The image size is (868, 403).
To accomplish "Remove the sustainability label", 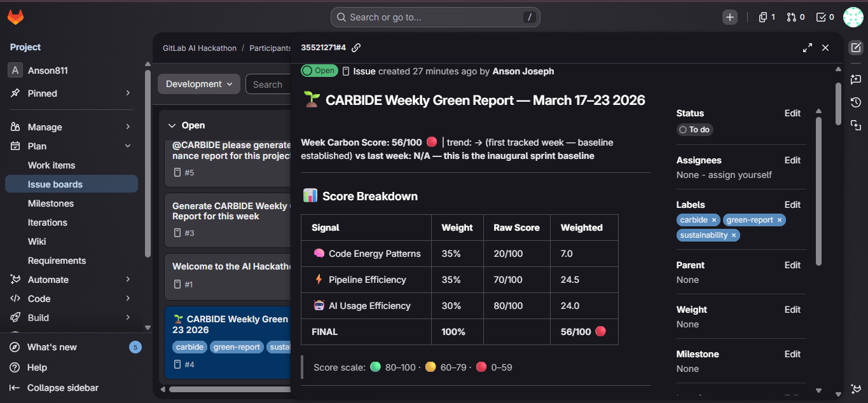I will tap(734, 235).
